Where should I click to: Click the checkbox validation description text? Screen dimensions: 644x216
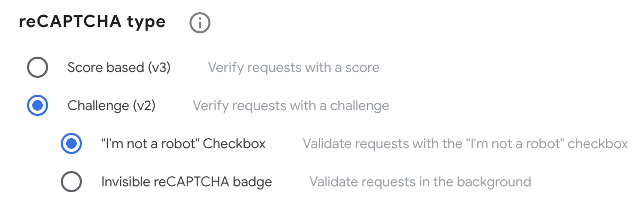point(465,144)
